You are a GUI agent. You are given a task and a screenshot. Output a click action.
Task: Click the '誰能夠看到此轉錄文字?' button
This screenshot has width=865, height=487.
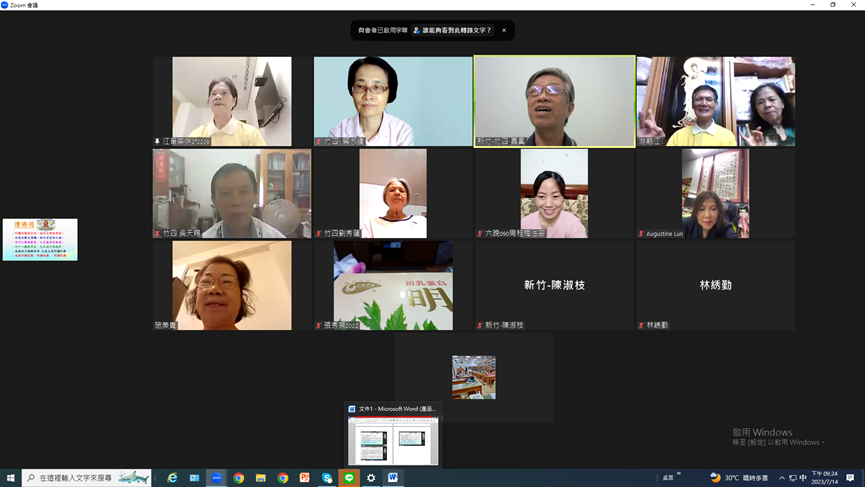453,30
